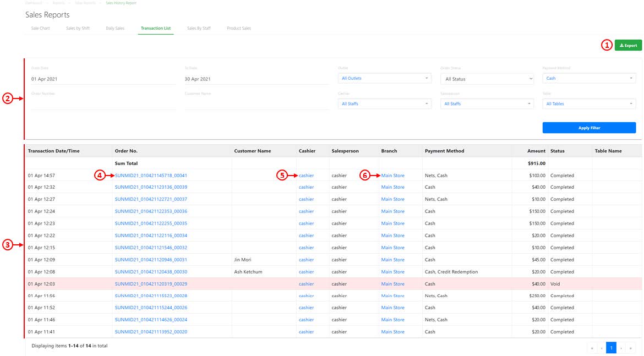
Task: Open the Salesperson filter dropdown
Action: point(487,103)
